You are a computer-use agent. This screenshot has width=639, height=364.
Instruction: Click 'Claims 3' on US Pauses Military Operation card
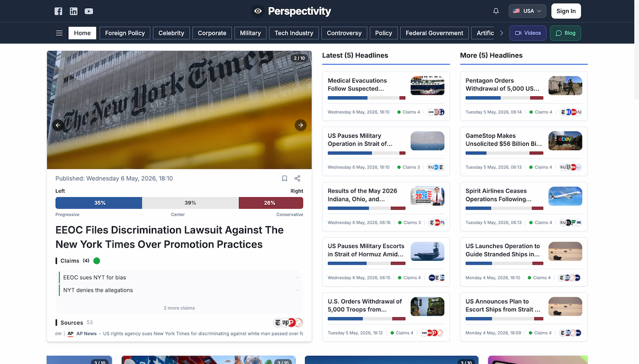[x=408, y=167]
